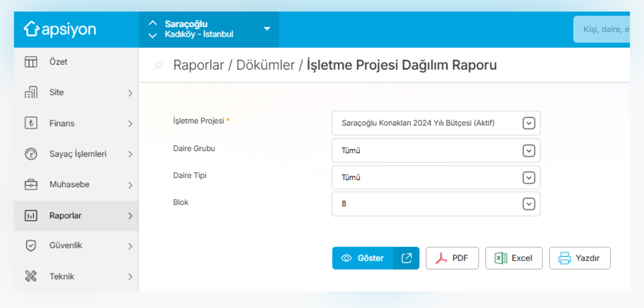644x308 pixels.
Task: Expand the Muhasebe menu chevron
Action: 130,185
